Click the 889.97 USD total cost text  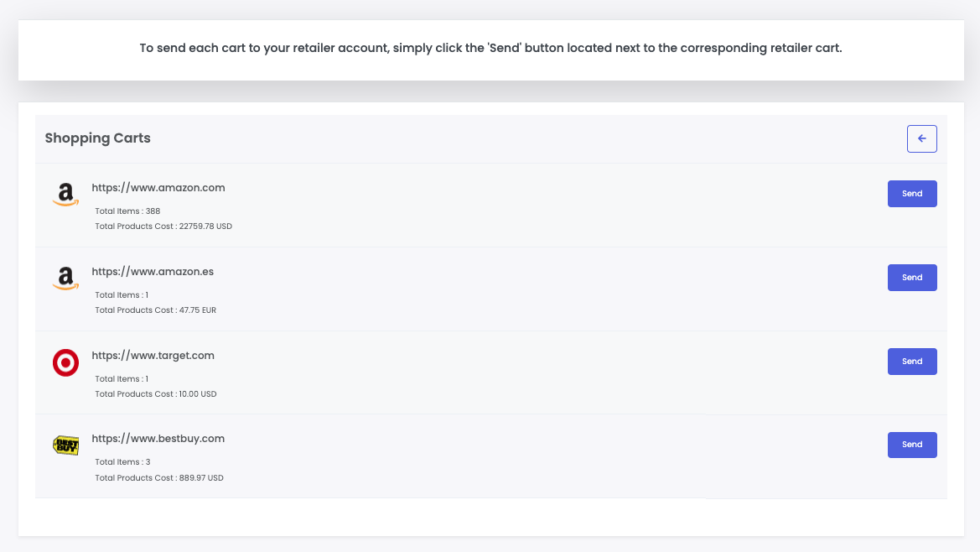click(159, 478)
